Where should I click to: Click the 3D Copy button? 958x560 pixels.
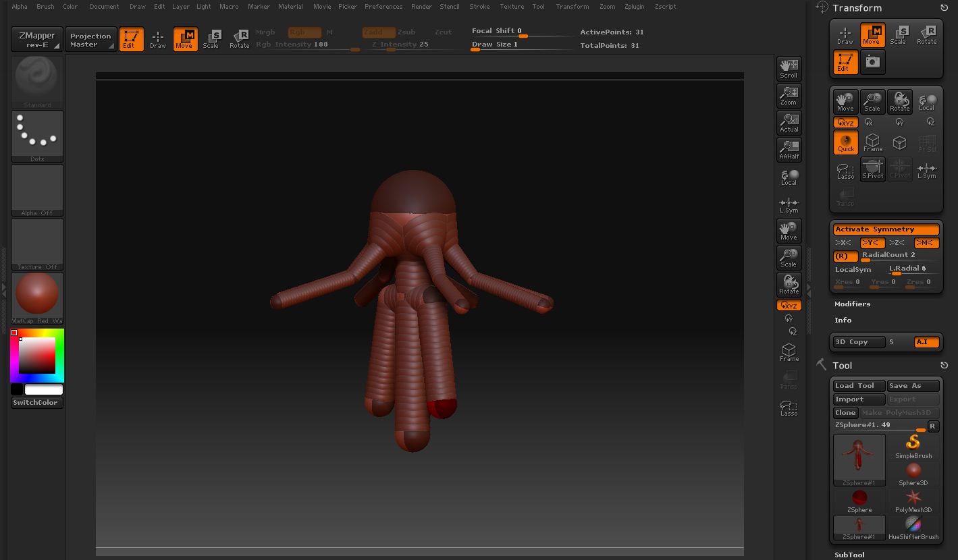pyautogui.click(x=859, y=342)
